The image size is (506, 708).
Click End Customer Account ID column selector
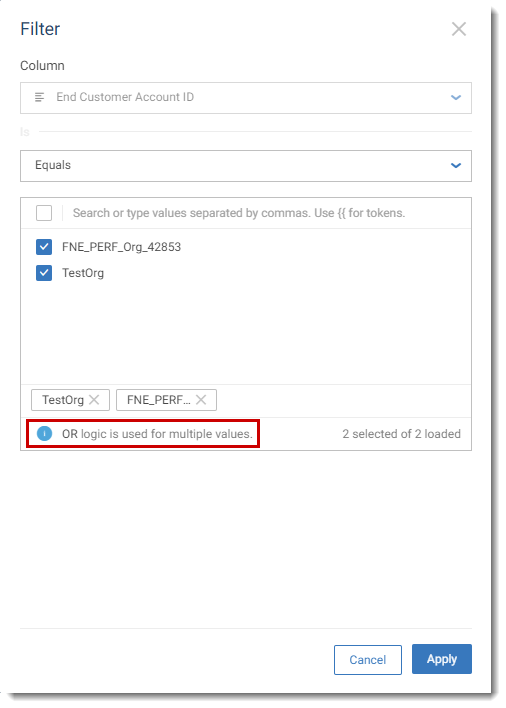[246, 98]
